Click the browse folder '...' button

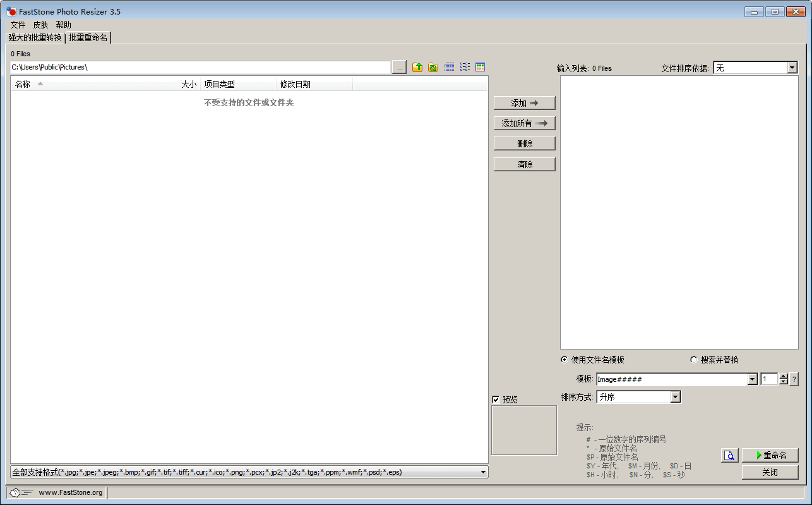(399, 67)
